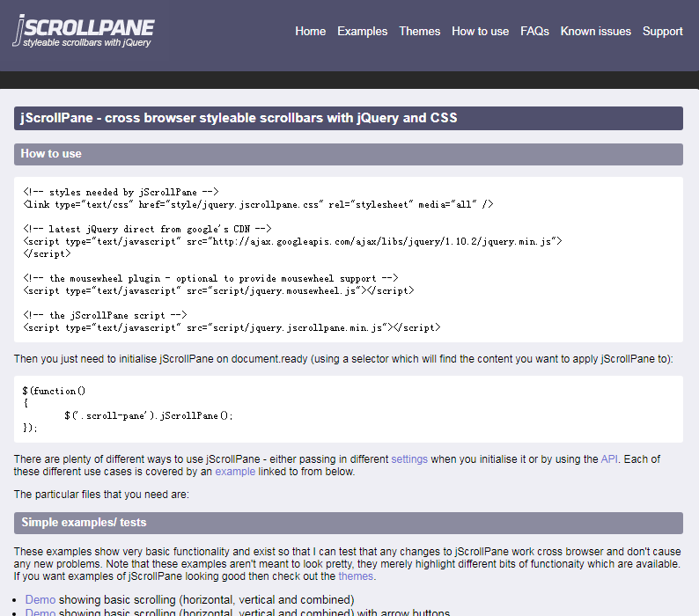Screen dimensions: 699x616
Task: Click 'Then you just need to initialise' paragraph
Action: pyautogui.click(x=343, y=359)
